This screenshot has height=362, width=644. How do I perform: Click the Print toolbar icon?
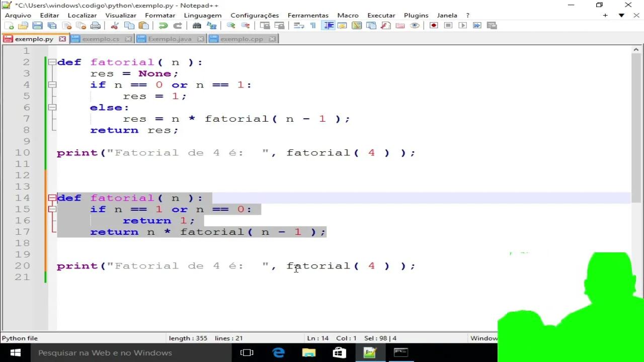coord(96,26)
